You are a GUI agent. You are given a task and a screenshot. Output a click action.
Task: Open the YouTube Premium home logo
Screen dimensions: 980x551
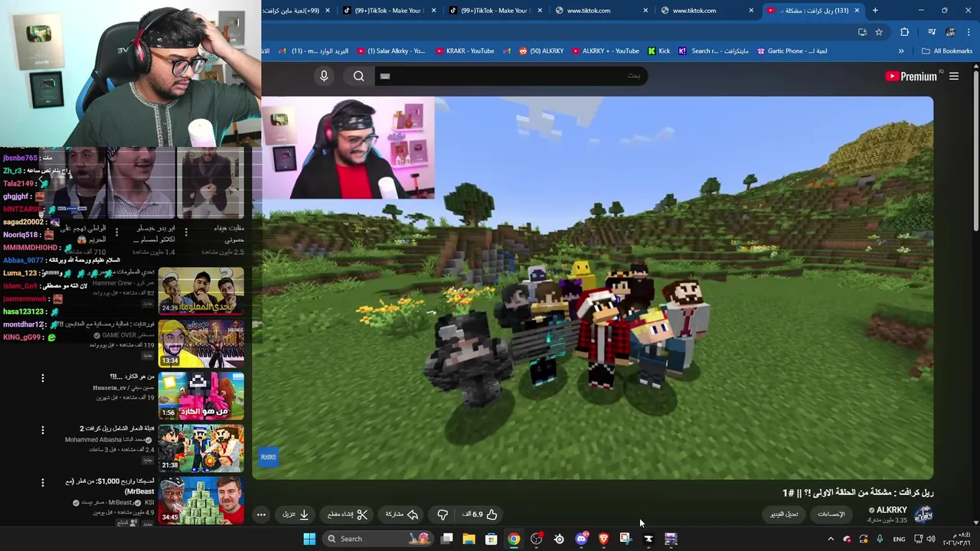[911, 76]
